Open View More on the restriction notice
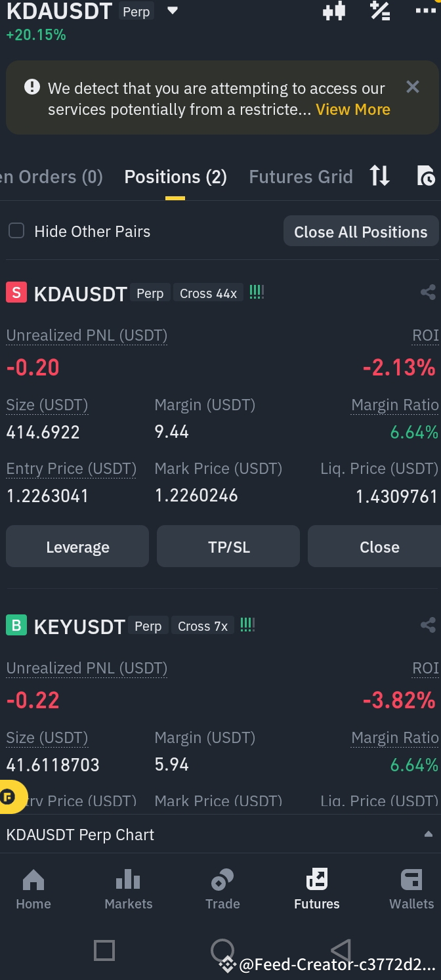Screen dimensions: 441x980 click(x=352, y=110)
